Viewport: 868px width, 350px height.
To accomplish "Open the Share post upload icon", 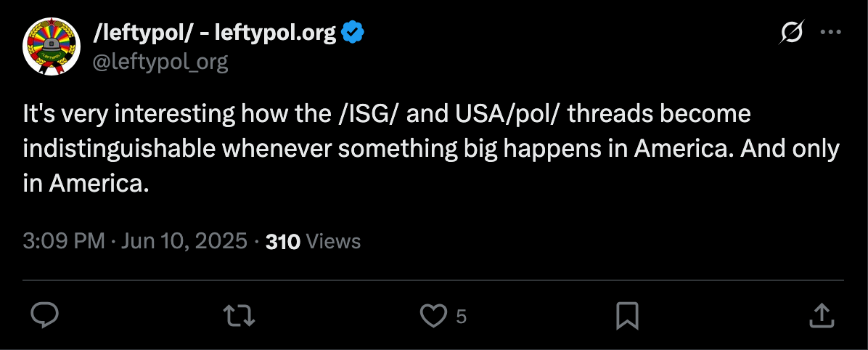I will [x=822, y=315].
